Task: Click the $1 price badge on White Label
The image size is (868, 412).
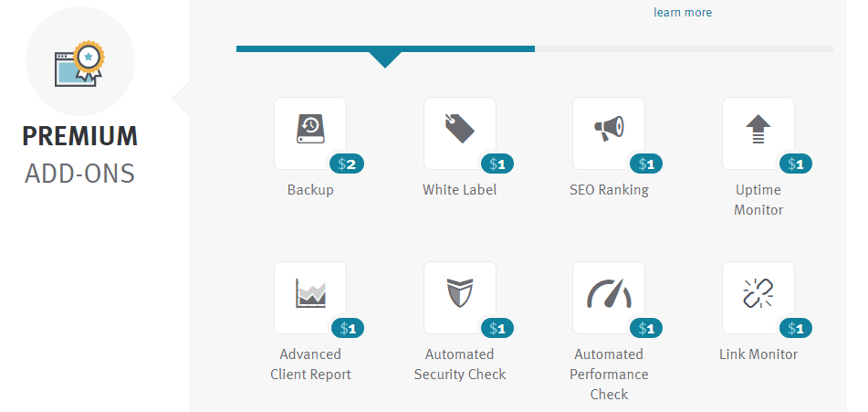Action: coord(497,164)
